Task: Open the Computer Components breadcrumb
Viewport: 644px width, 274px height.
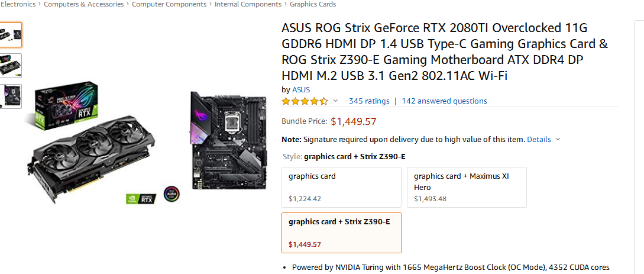Action: click(169, 4)
